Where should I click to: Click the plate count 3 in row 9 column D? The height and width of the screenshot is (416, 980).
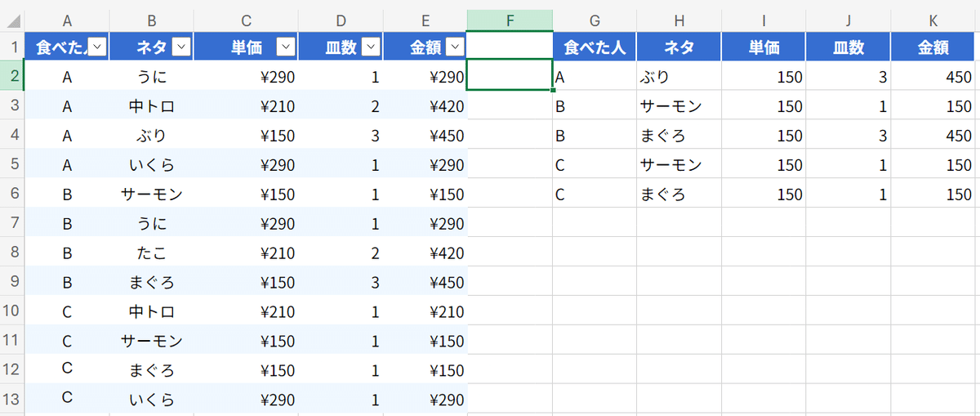click(340, 282)
